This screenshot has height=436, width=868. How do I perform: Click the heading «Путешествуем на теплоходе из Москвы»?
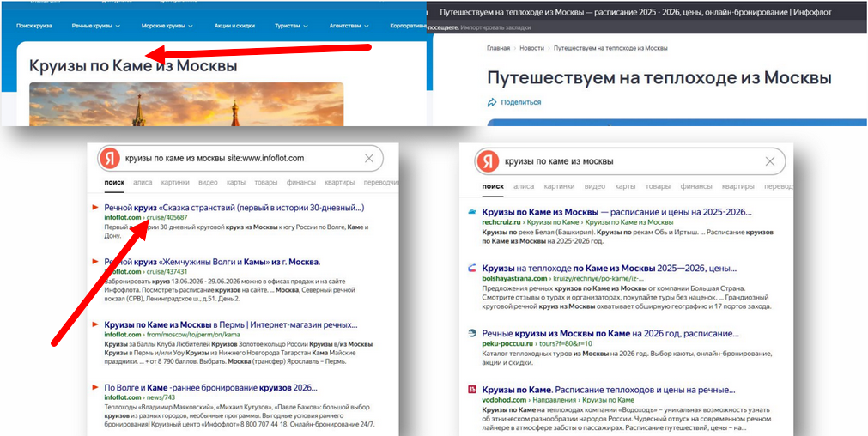pyautogui.click(x=659, y=77)
